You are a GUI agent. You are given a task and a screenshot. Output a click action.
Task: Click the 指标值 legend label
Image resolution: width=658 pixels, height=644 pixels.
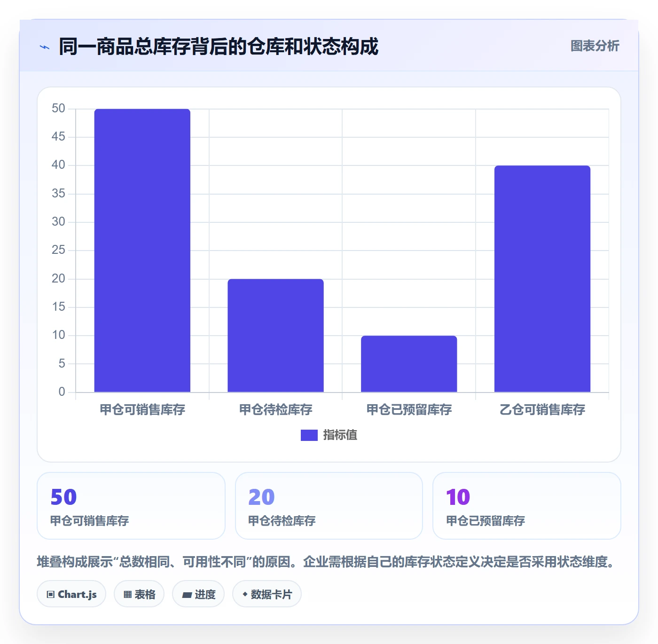point(340,435)
